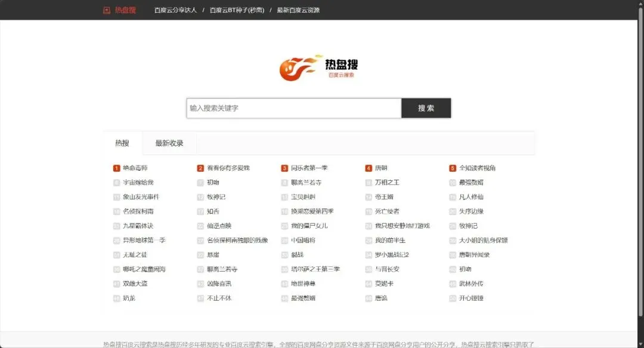Select the 九星霸体诀 entry

[138, 226]
